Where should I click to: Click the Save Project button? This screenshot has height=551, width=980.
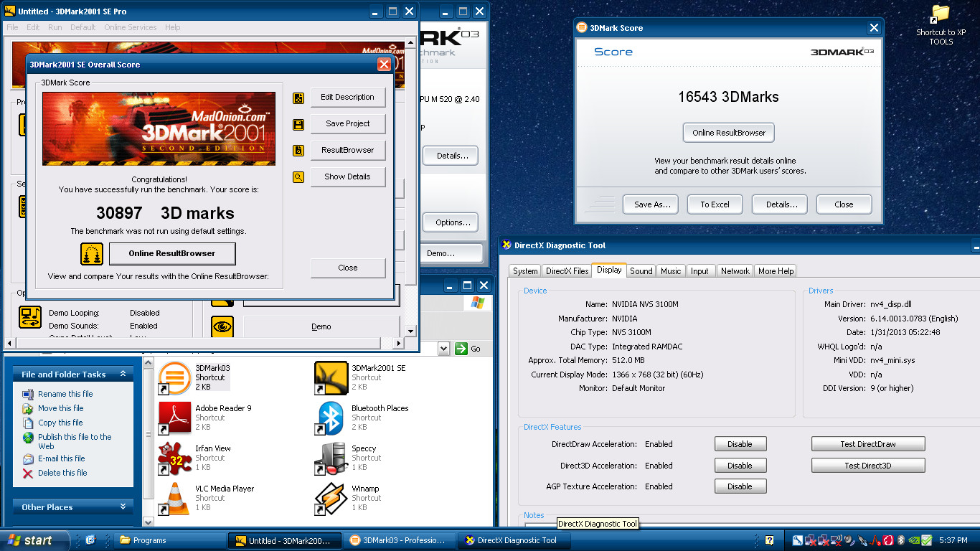pyautogui.click(x=348, y=124)
